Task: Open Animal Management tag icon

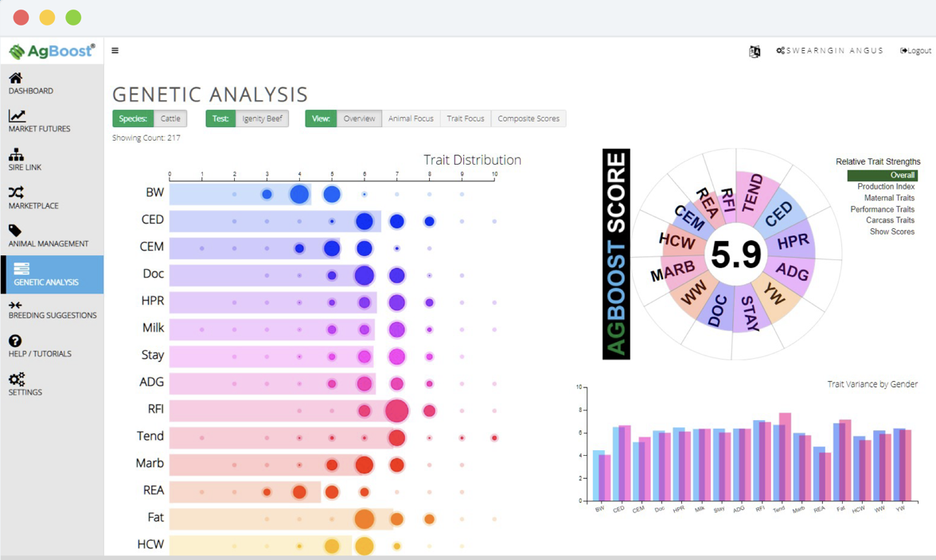Action: tap(15, 231)
